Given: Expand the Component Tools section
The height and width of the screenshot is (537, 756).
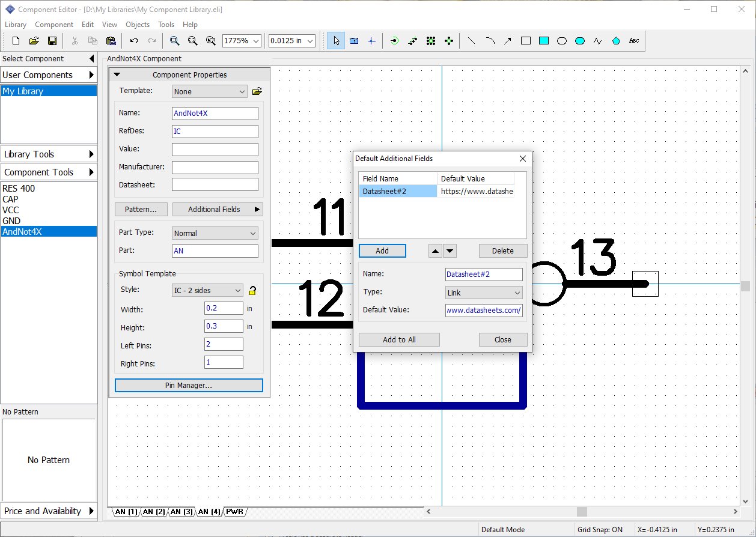Looking at the screenshot, I should click(x=91, y=172).
